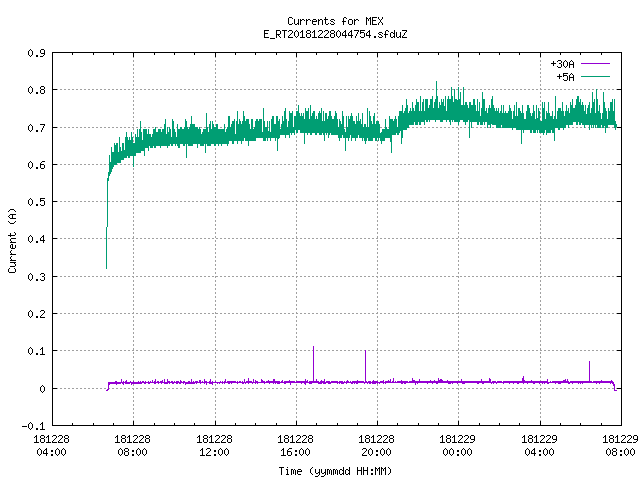Click the +30A legend label

point(562,64)
